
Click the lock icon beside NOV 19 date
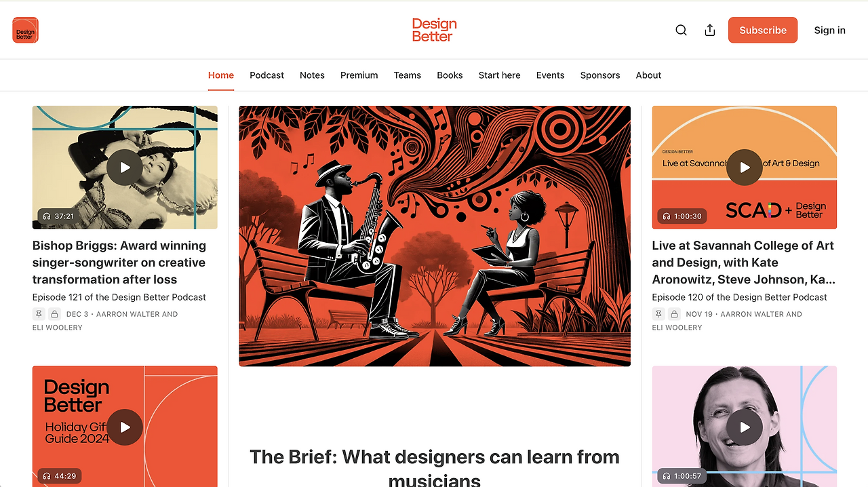(x=674, y=314)
